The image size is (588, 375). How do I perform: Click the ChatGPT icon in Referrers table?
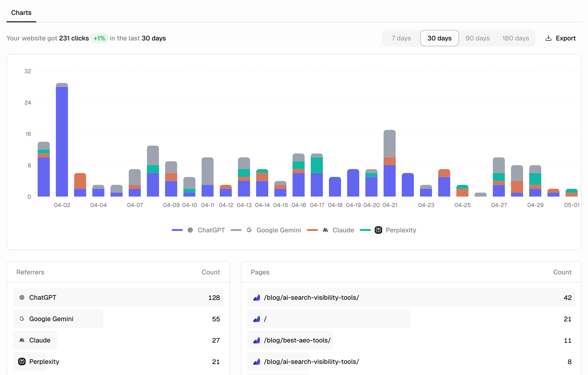[x=22, y=297]
